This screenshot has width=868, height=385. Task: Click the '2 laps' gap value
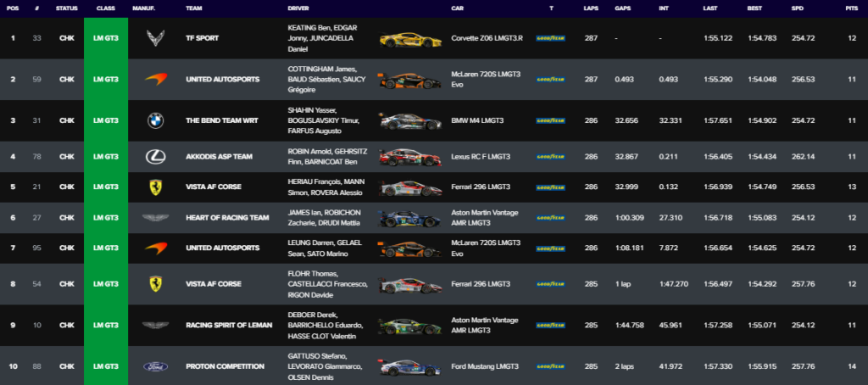pos(625,366)
